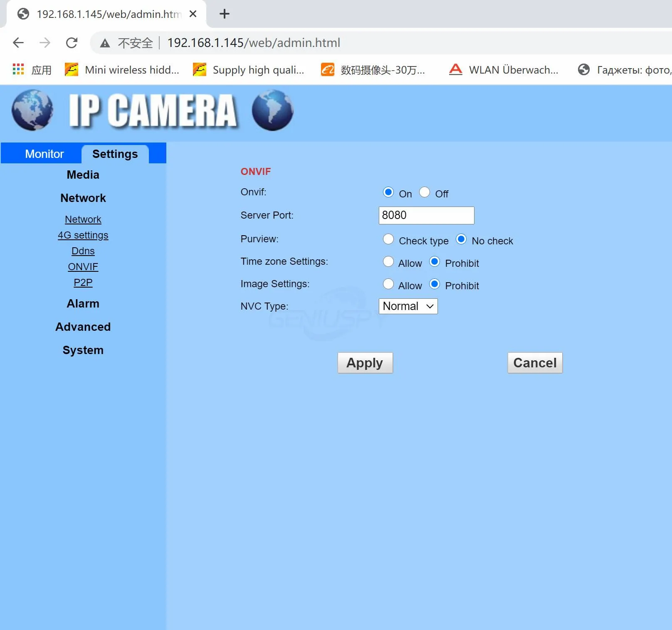Expand the Alarm settings section

click(x=83, y=304)
